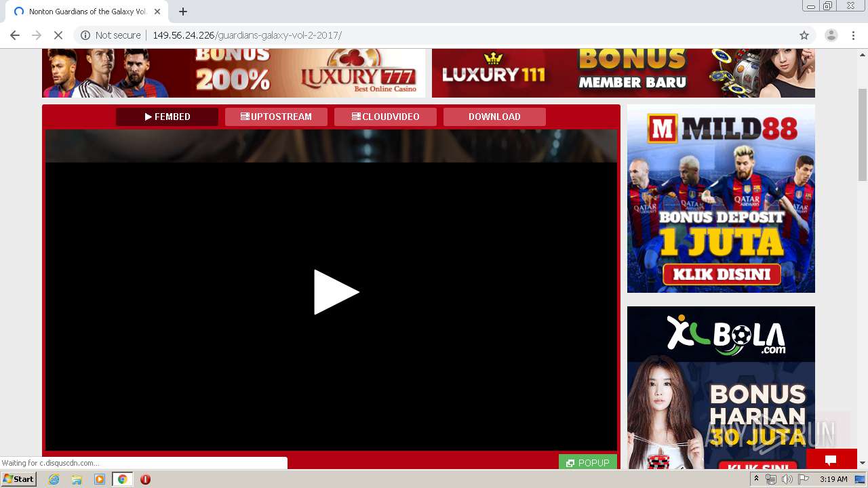Viewport: 868px width, 488px height.
Task: Close the Nonton Guardians of the Galaxy tab
Action: [x=157, y=12]
